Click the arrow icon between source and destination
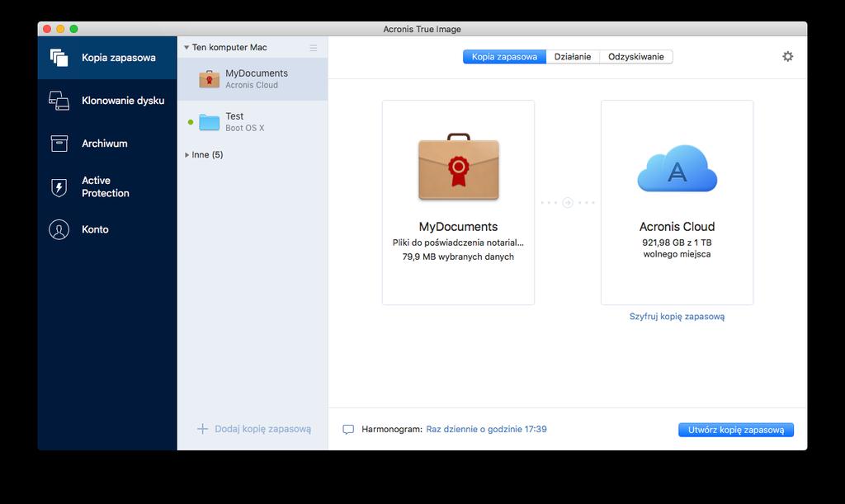 pos(568,203)
